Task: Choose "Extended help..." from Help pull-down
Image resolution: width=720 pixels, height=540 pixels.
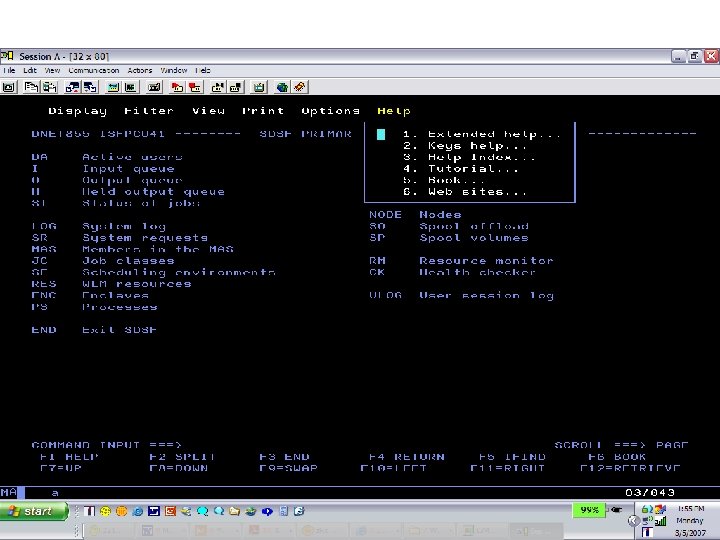Action: 482,134
